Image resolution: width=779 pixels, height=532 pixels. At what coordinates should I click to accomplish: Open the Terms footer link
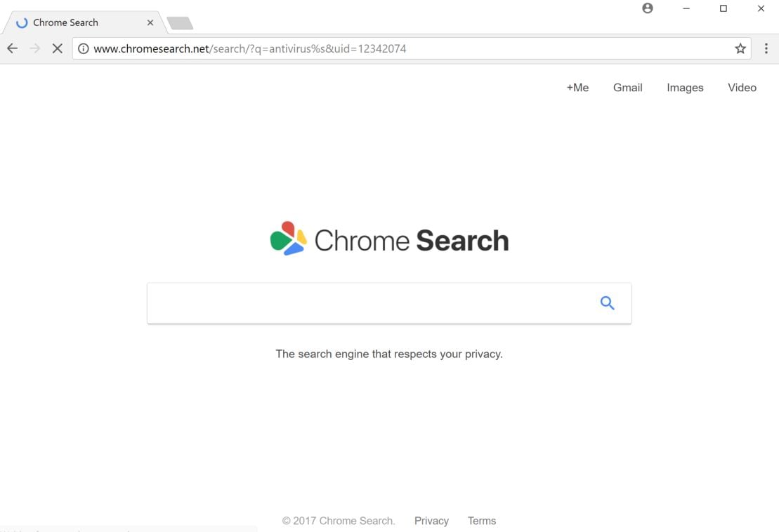tap(482, 521)
